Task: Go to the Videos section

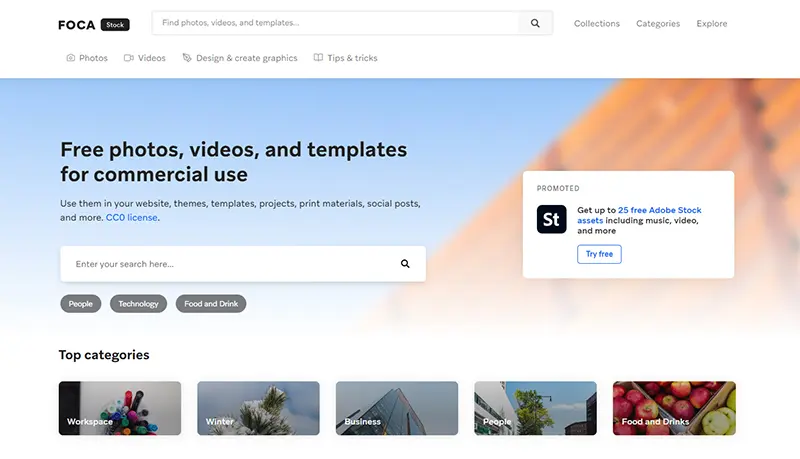Action: pyautogui.click(x=145, y=58)
